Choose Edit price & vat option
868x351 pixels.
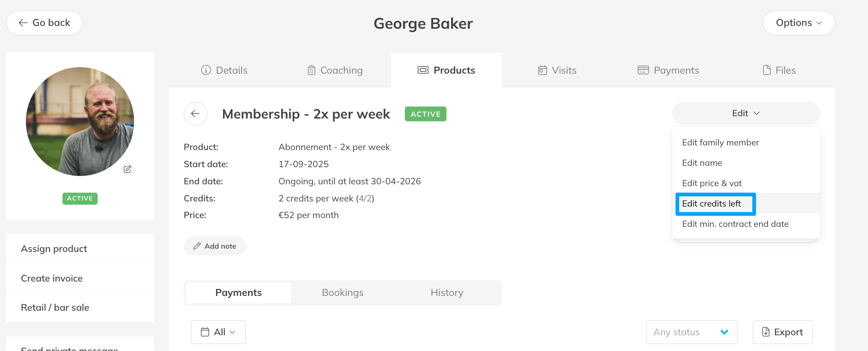point(712,183)
